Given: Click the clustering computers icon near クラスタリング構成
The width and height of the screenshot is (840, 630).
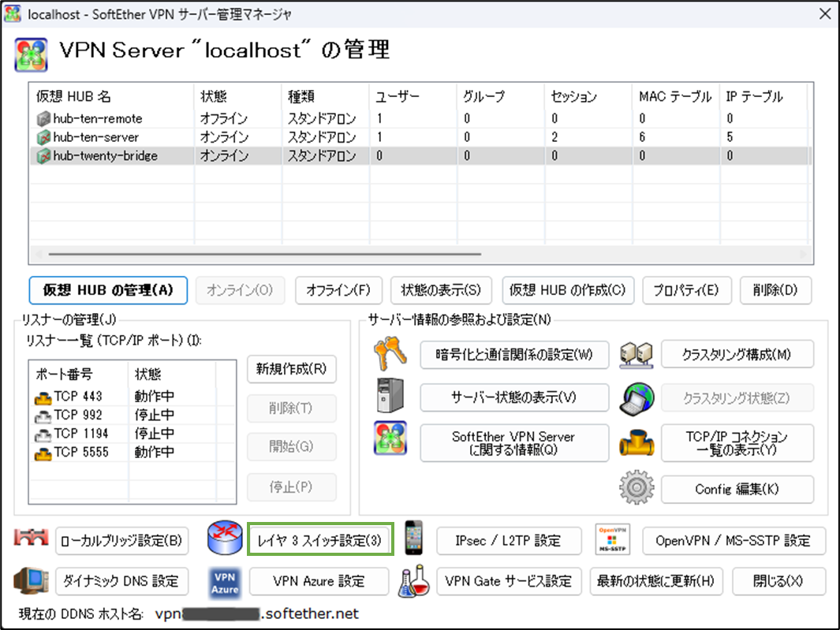Looking at the screenshot, I should (x=636, y=354).
